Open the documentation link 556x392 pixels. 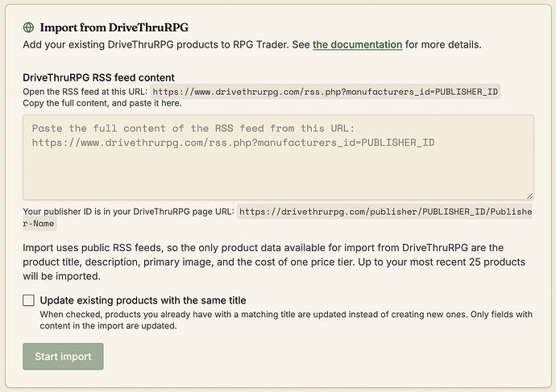tap(358, 44)
